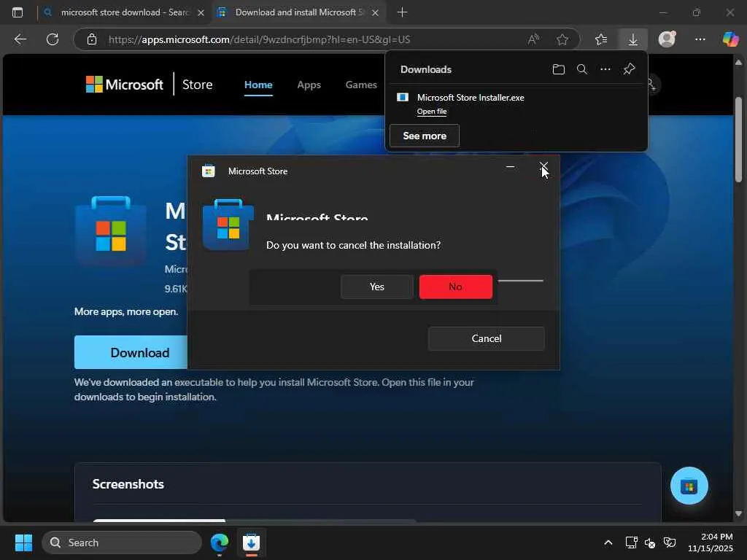
Task: Open Microsoft Store installer taskbar icon
Action: tap(251, 542)
